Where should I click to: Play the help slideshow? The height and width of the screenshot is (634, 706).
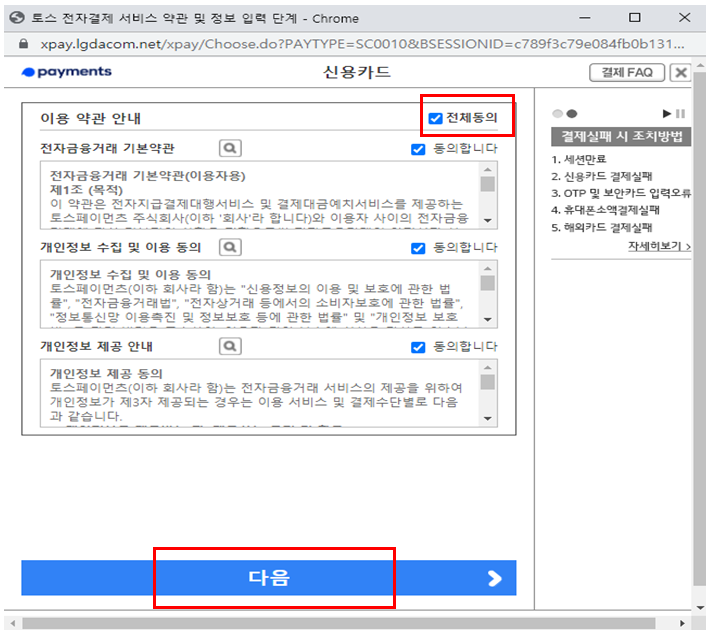(x=667, y=113)
